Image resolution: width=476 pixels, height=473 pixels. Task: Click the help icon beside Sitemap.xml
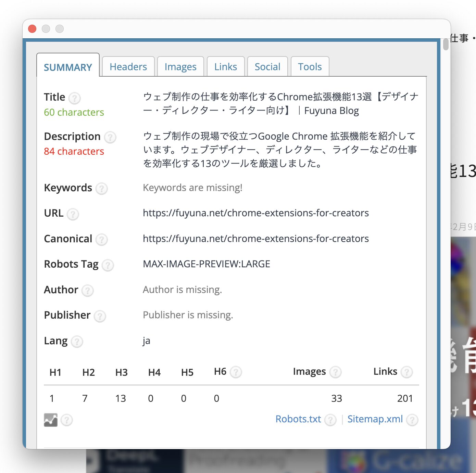412,420
